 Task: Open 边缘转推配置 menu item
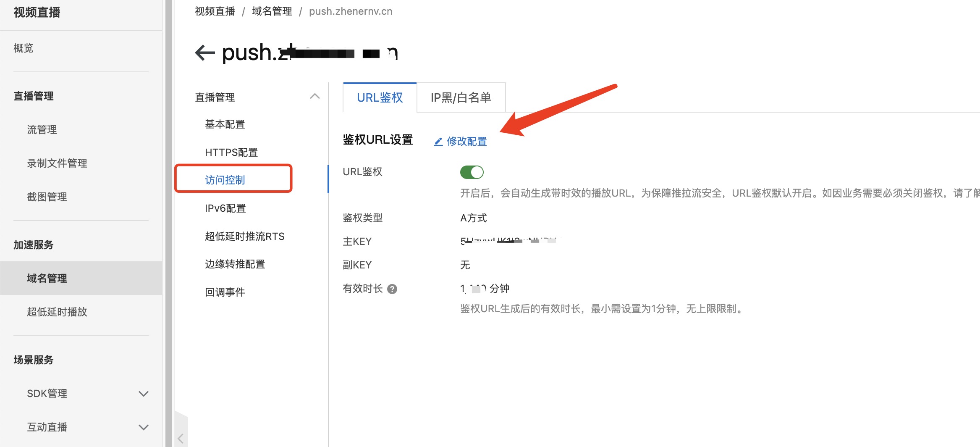point(235,264)
